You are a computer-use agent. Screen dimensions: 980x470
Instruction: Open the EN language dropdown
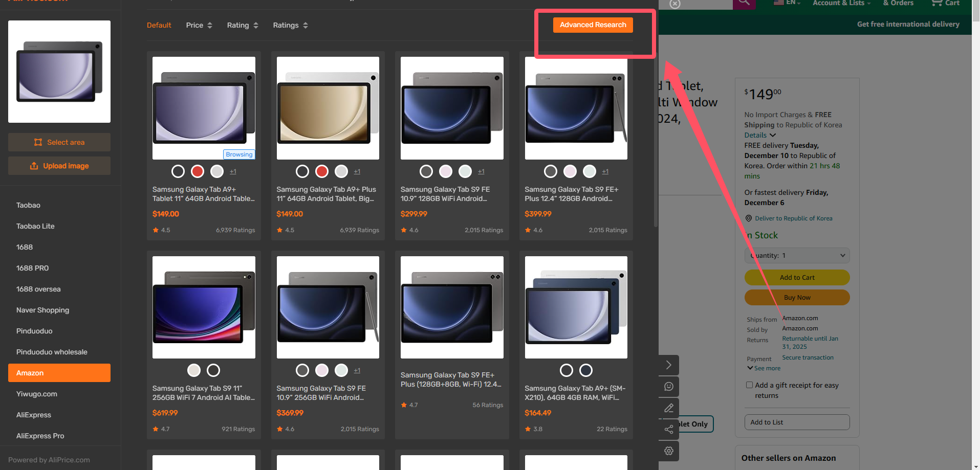click(787, 3)
